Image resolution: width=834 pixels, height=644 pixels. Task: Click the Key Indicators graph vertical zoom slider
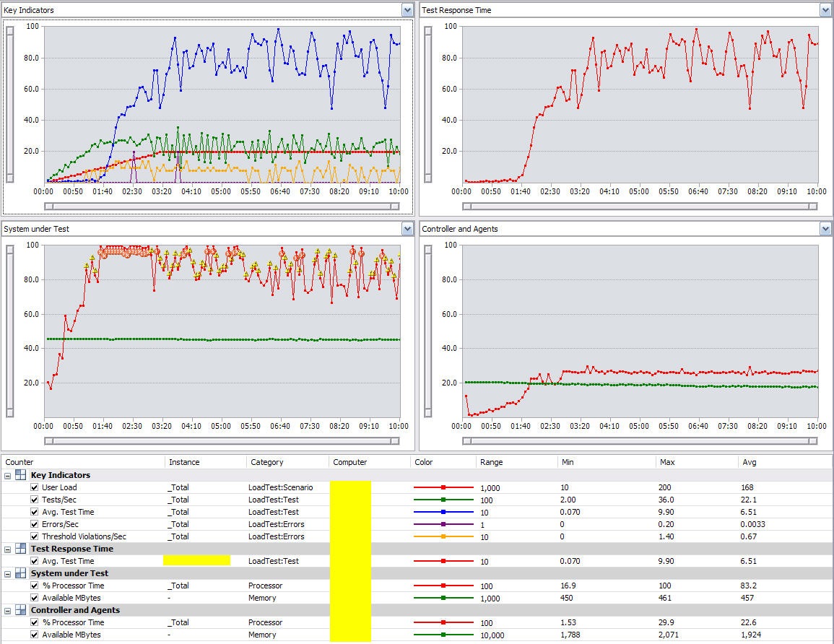[9, 104]
